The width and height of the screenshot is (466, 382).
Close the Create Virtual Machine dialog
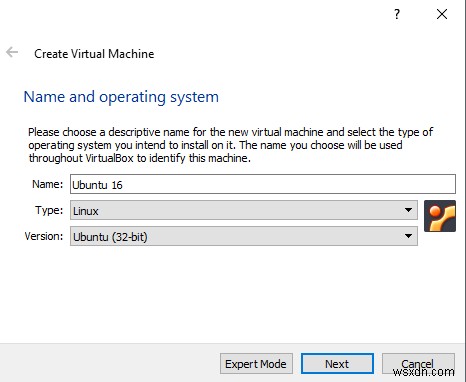(x=442, y=14)
